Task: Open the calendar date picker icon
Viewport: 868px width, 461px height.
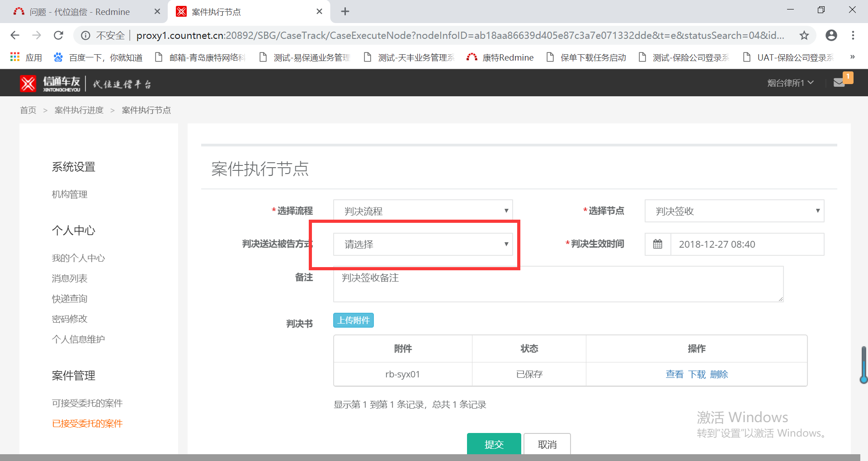Action: point(658,244)
